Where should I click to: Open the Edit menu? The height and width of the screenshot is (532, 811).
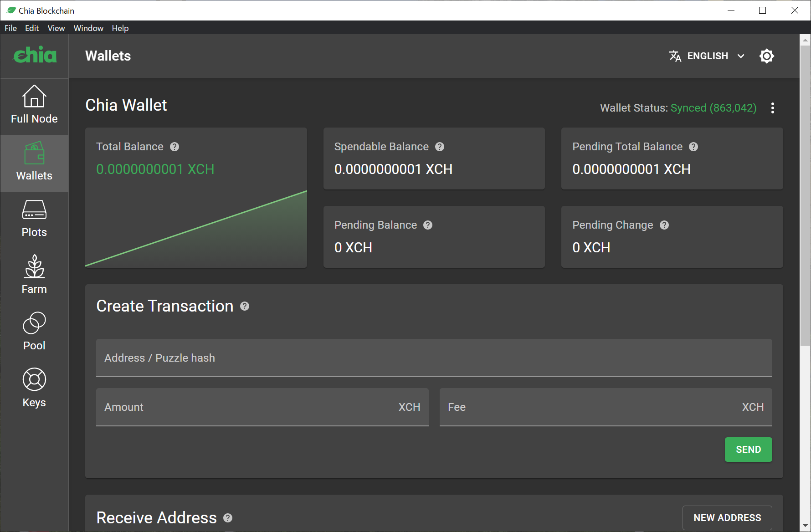(x=32, y=28)
